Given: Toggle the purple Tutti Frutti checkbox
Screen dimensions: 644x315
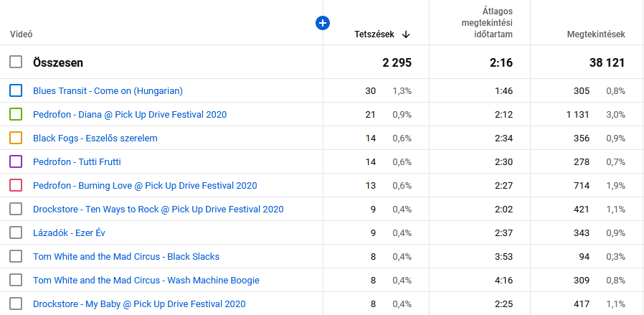Looking at the screenshot, I should (16, 162).
